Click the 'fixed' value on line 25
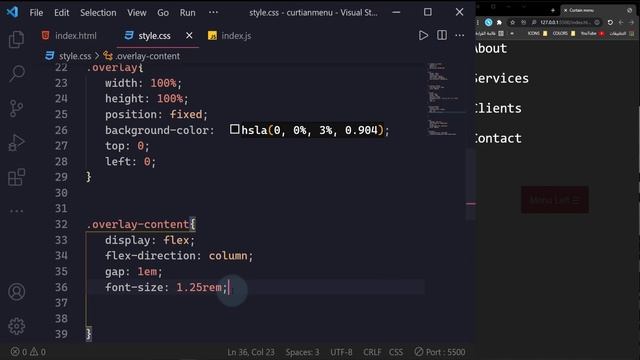 point(186,114)
